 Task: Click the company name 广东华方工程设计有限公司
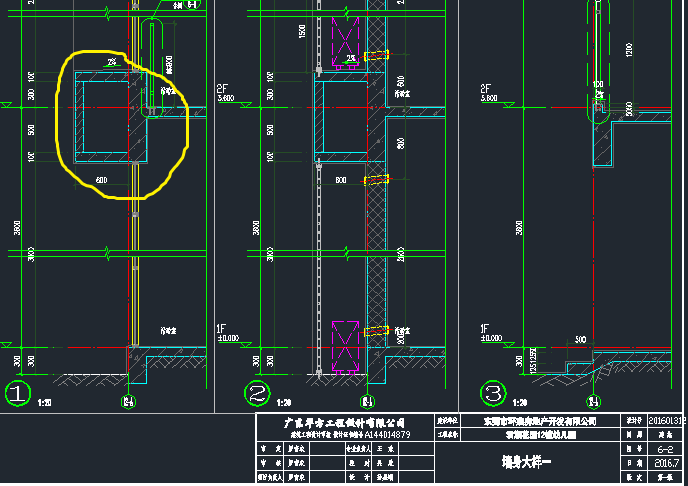click(341, 423)
